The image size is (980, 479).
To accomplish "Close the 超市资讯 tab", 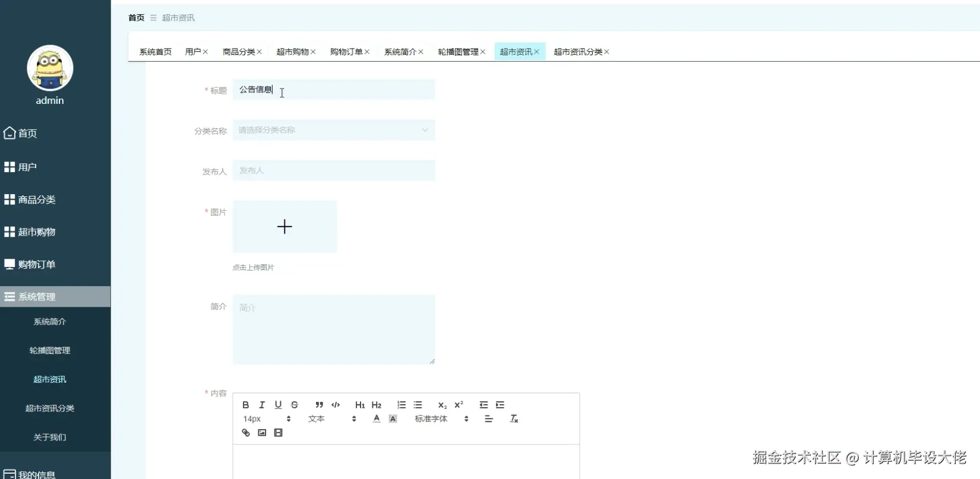I will click(x=536, y=52).
